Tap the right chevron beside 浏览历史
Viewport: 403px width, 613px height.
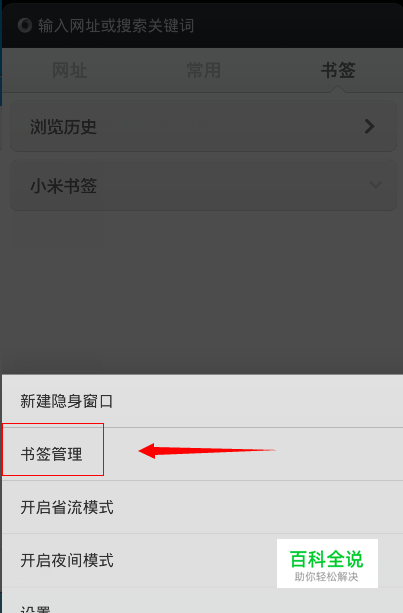[369, 126]
